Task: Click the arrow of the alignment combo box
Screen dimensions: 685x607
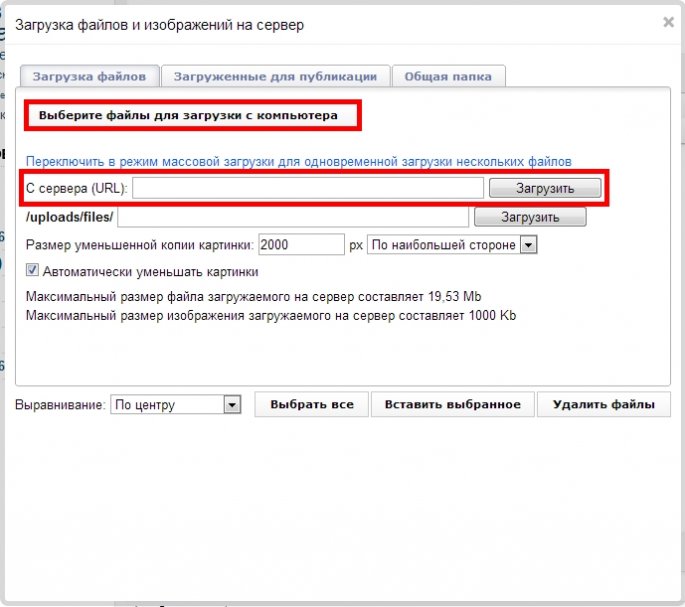Action: [x=232, y=405]
